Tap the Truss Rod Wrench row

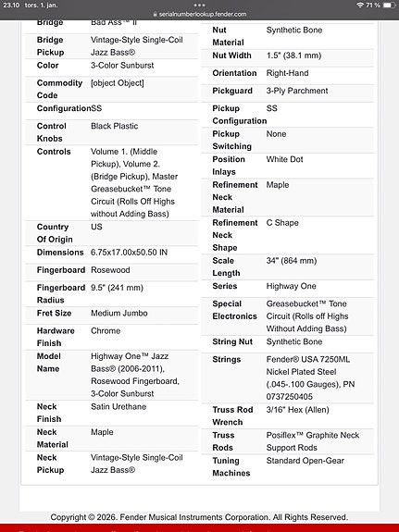click(x=287, y=416)
